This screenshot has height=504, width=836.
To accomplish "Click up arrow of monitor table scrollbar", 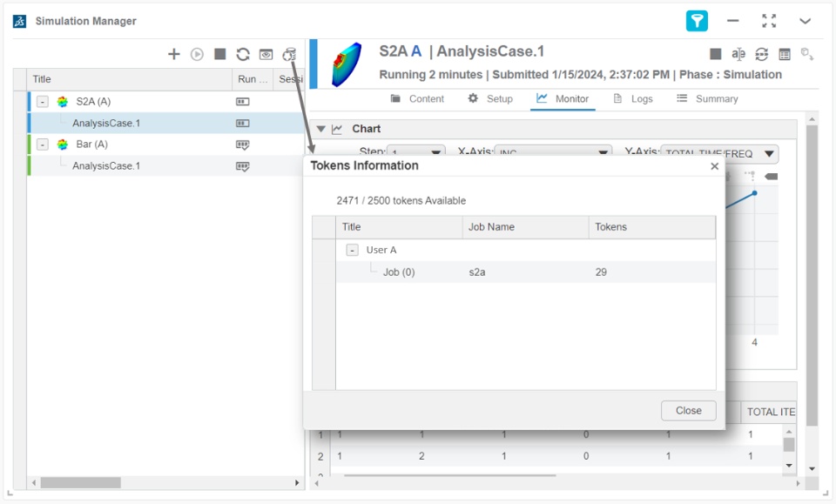I will [x=789, y=432].
